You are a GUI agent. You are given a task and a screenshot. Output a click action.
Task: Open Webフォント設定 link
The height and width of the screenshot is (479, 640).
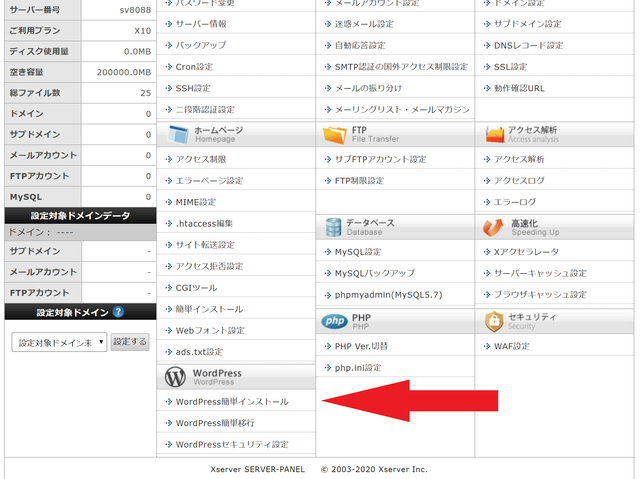(x=210, y=330)
